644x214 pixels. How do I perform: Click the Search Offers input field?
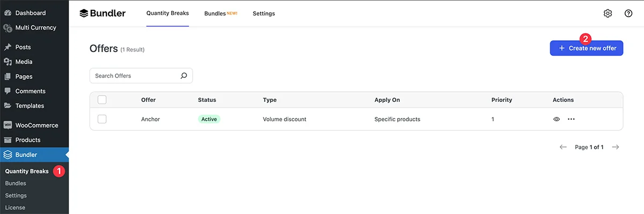click(141, 76)
